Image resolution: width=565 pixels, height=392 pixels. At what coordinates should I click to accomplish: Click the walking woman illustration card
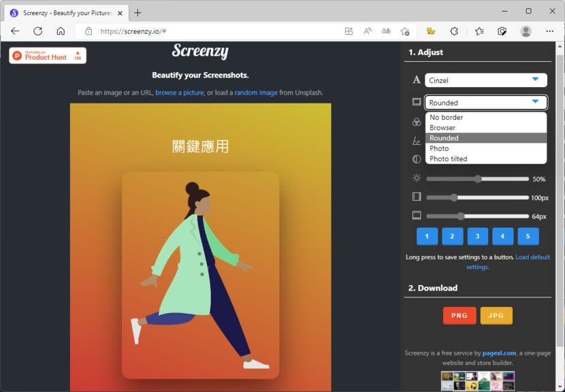click(x=201, y=275)
